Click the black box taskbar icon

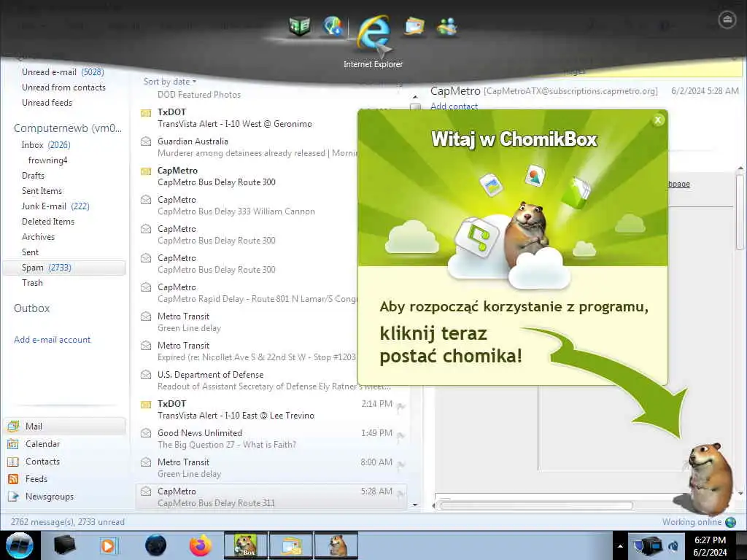[x=64, y=545]
